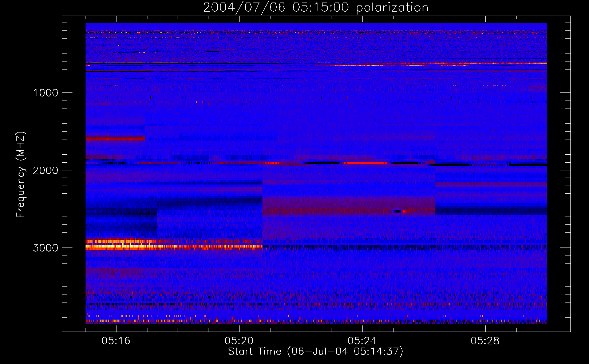
Task: Select the 'Frequency (MHZ)' axis label
Action: (x=21, y=175)
